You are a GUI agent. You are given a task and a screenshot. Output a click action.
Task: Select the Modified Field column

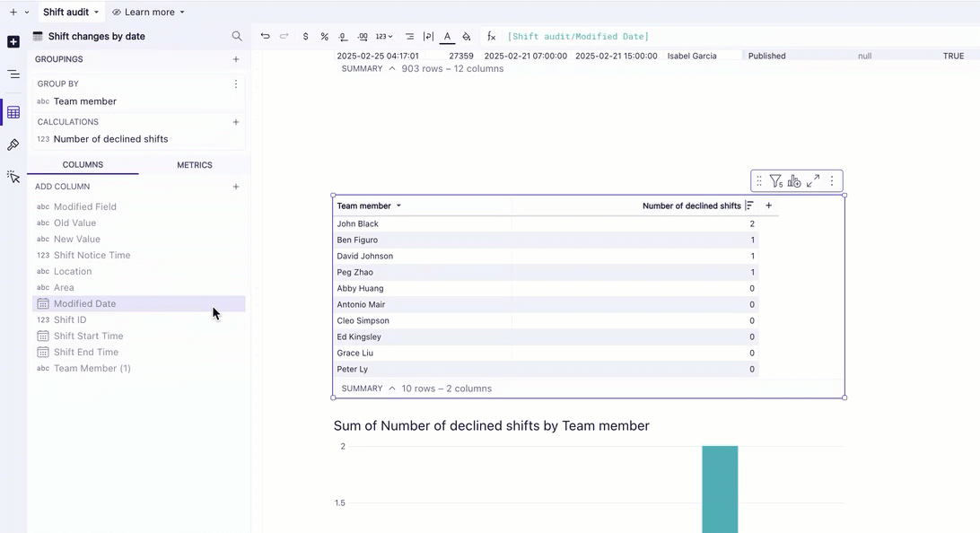coord(139,206)
